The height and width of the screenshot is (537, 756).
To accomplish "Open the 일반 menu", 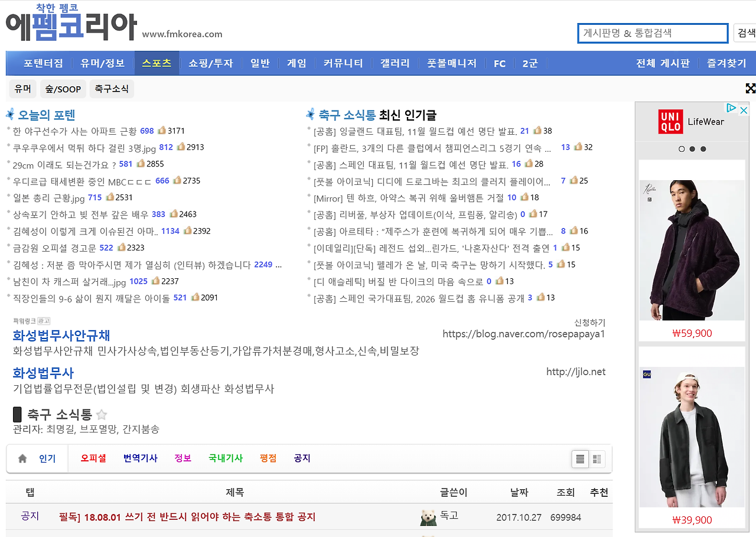I will (260, 63).
